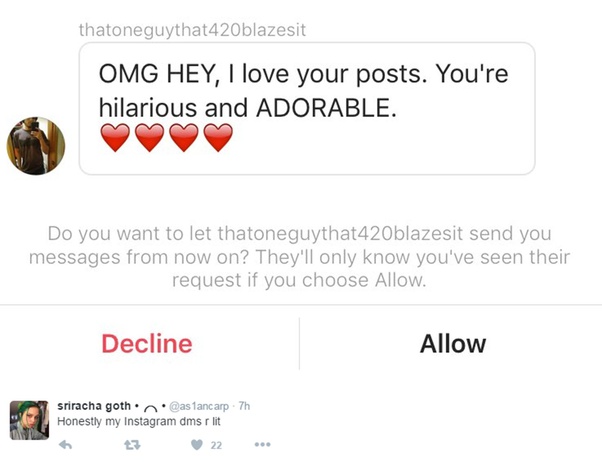Open the tweet text about Instagram dms

point(139,421)
